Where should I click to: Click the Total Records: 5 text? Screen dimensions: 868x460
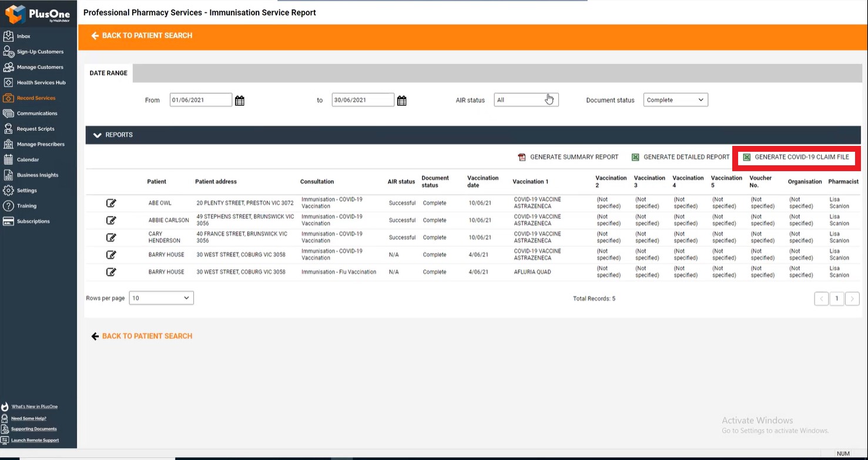pyautogui.click(x=594, y=299)
